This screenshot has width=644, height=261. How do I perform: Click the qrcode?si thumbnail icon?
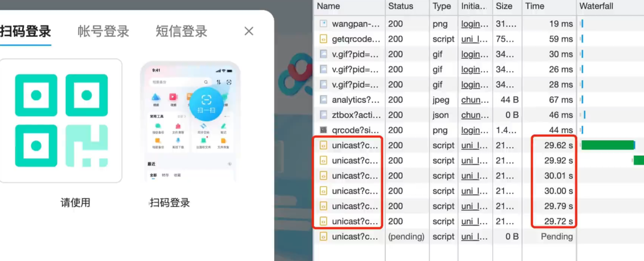tap(323, 130)
